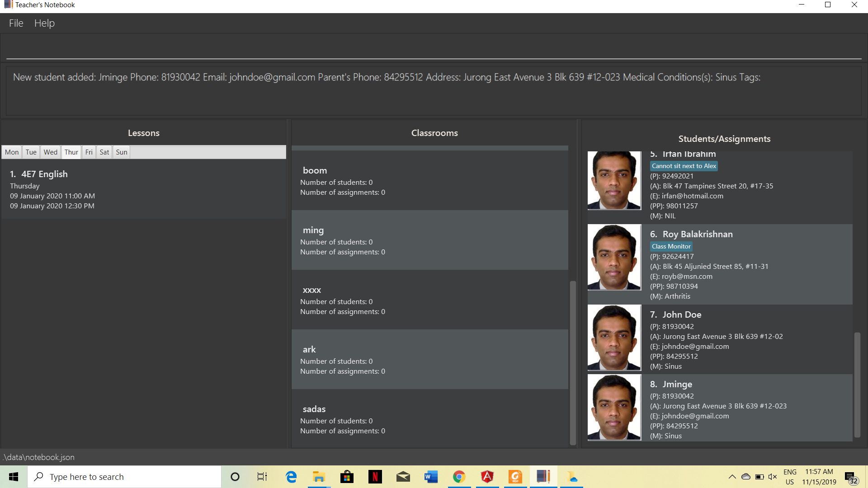Switch to the Mon lessons tab
The image size is (868, 488).
(x=12, y=152)
